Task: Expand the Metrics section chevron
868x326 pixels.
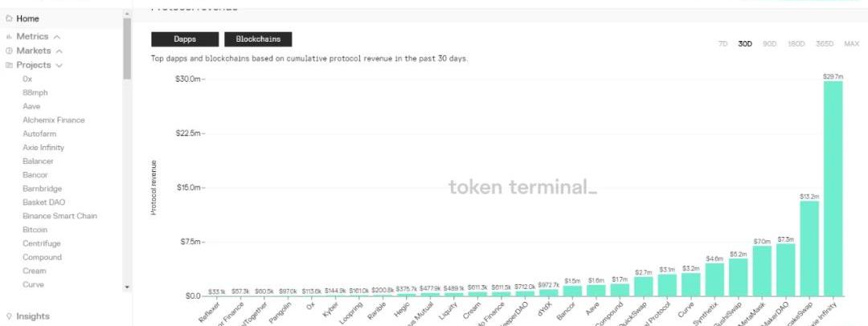Action: point(57,37)
